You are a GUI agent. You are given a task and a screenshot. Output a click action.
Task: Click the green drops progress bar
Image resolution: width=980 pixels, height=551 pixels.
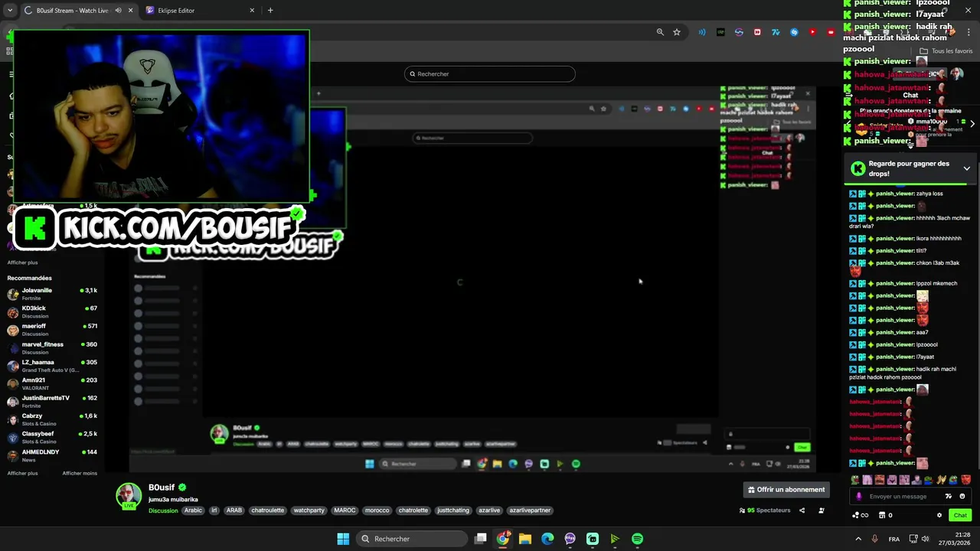coord(905,184)
